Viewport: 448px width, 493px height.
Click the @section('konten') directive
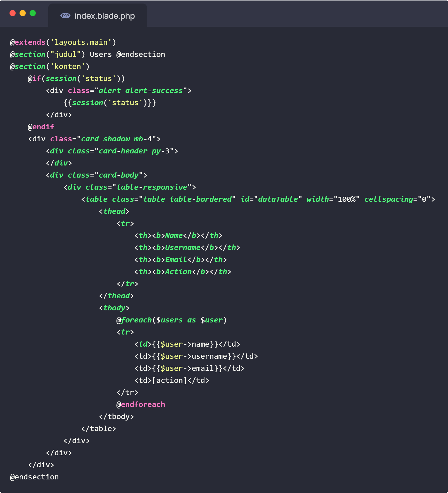50,66
